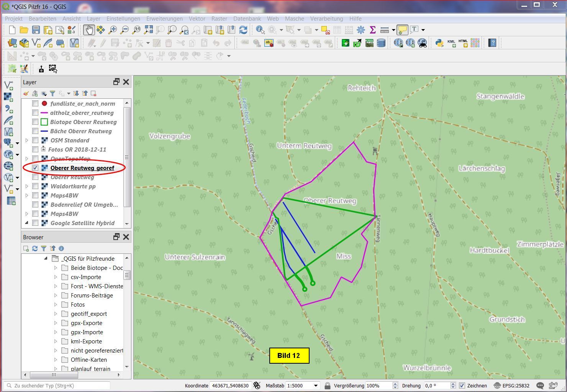This screenshot has width=567, height=392.
Task: Open the Python console
Action: tap(439, 43)
